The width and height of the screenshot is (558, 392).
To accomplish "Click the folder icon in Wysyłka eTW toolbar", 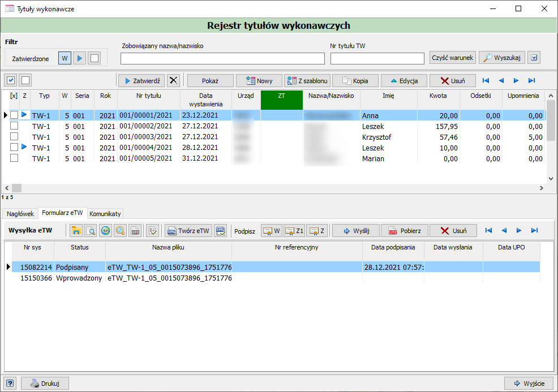I will (76, 231).
